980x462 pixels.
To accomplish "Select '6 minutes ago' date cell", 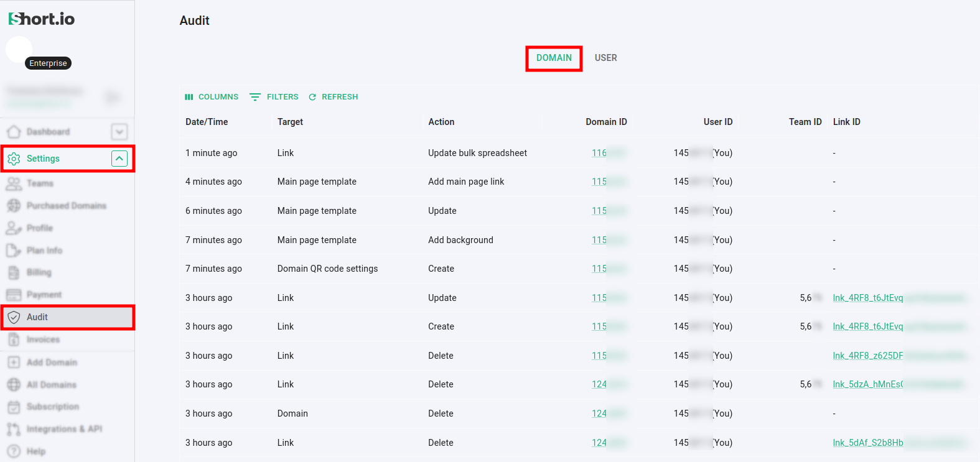I will [213, 211].
